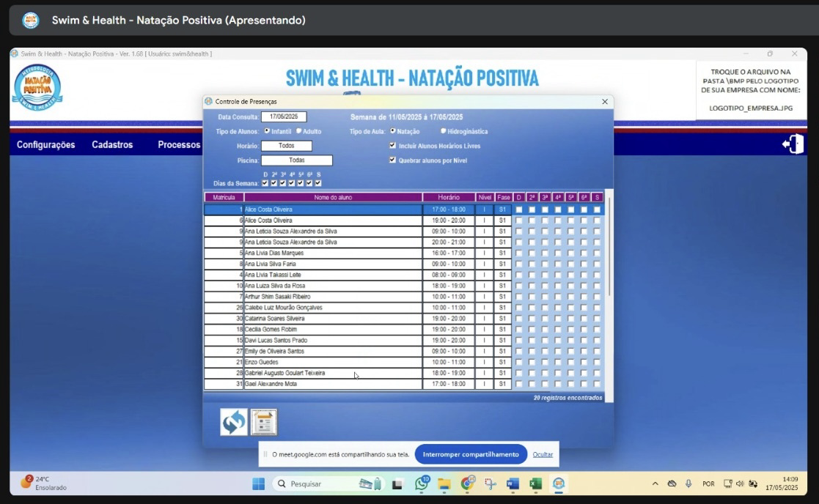
Task: Open the Configurações menu
Action: coord(46,144)
